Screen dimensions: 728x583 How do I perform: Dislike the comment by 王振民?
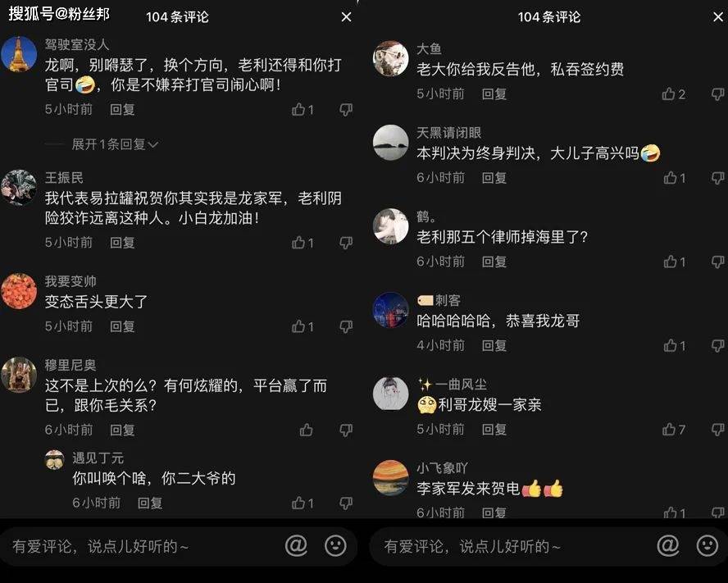tap(346, 243)
